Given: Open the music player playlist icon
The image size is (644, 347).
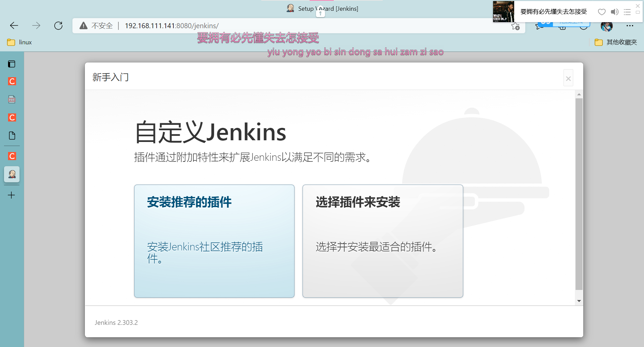Looking at the screenshot, I should point(627,12).
